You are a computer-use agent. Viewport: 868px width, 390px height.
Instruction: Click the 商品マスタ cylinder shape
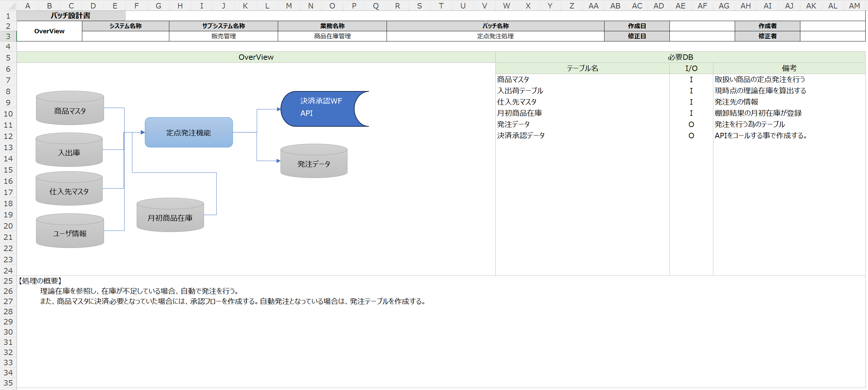click(70, 111)
